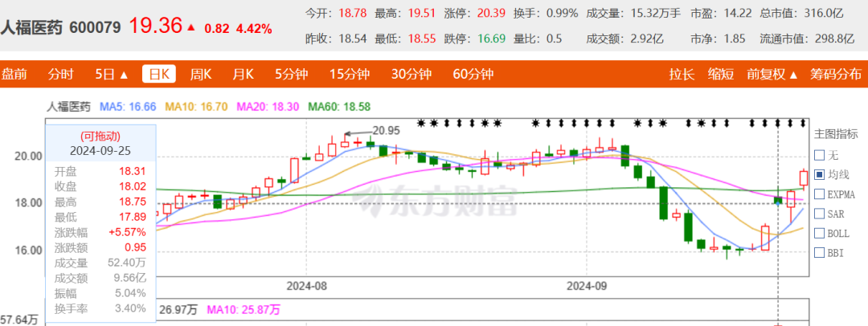The height and width of the screenshot is (326, 868).
Task: Uncheck the 均线 moving average checkbox
Action: 819,174
